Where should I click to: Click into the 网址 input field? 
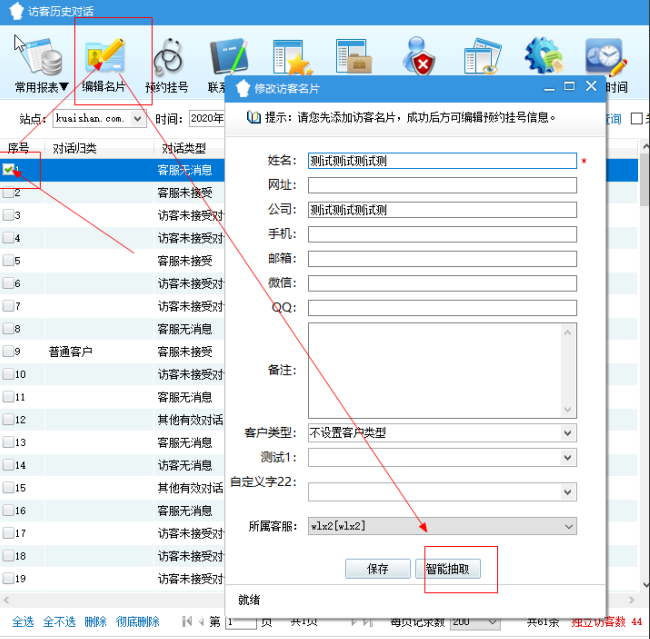click(x=442, y=185)
